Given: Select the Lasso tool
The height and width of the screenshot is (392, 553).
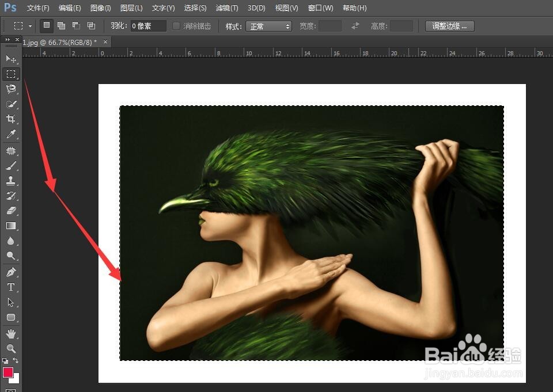Looking at the screenshot, I should point(11,89).
